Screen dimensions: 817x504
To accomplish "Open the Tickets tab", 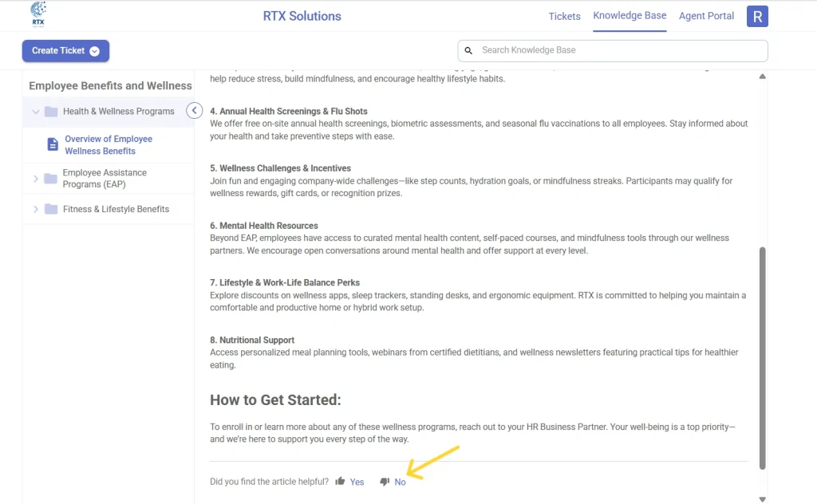I will [x=564, y=16].
